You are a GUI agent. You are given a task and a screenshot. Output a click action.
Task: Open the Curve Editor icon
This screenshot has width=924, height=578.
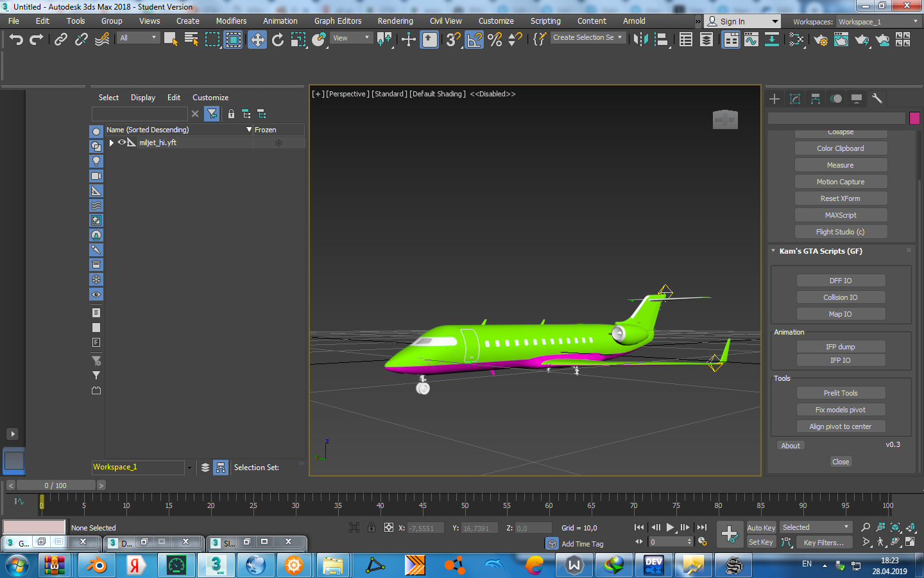tap(751, 40)
